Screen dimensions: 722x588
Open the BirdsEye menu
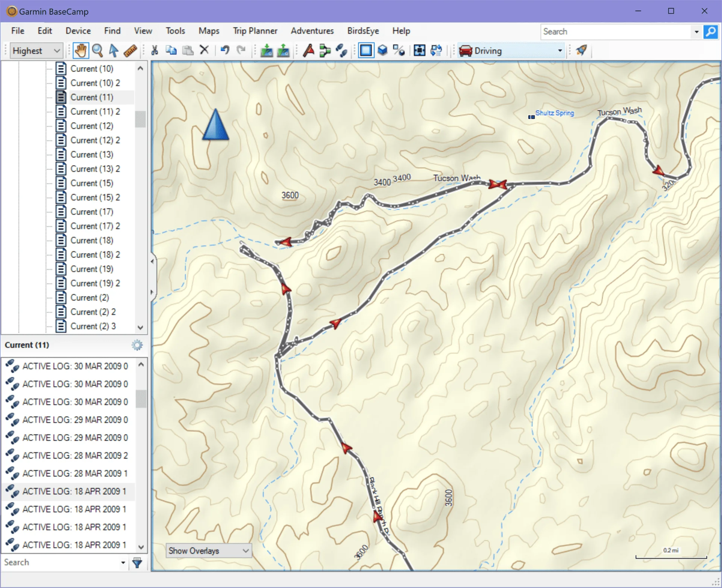coord(363,31)
